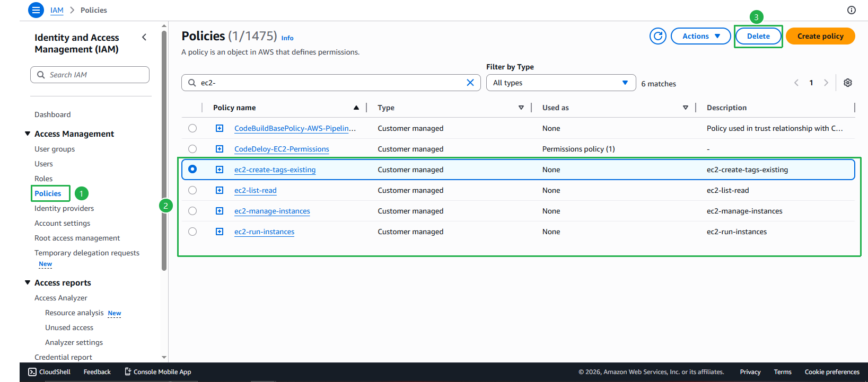Open Identity providers page
The image size is (868, 382).
64,208
